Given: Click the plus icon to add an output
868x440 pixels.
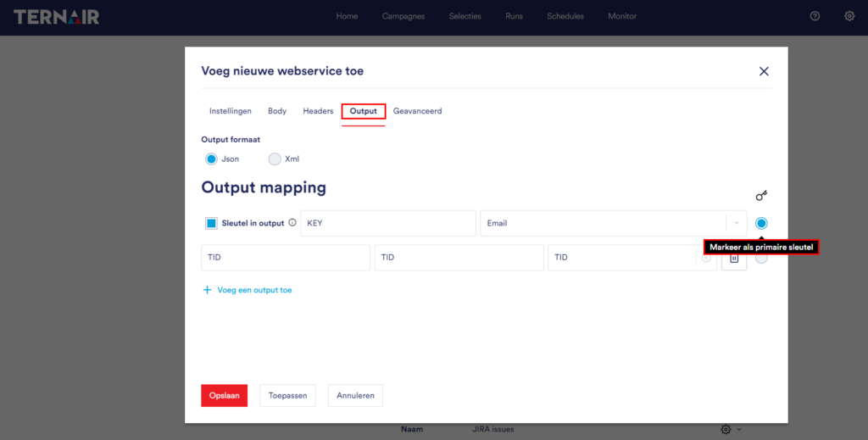Looking at the screenshot, I should (x=207, y=290).
